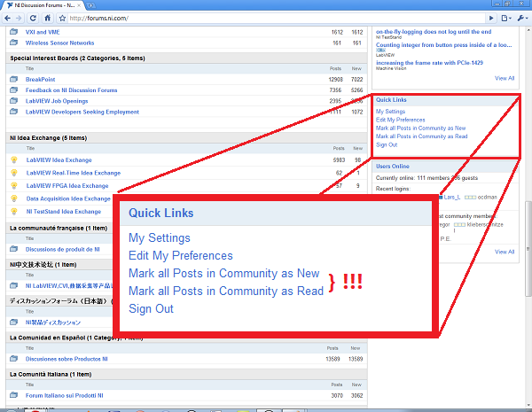
Task: Open Feedback on NI Discussion Forums link
Action: point(71,90)
